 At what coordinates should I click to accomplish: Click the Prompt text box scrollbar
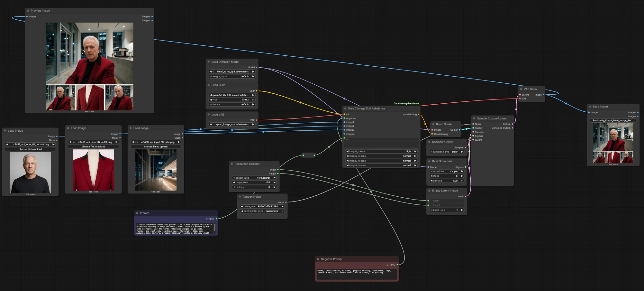pos(214,227)
